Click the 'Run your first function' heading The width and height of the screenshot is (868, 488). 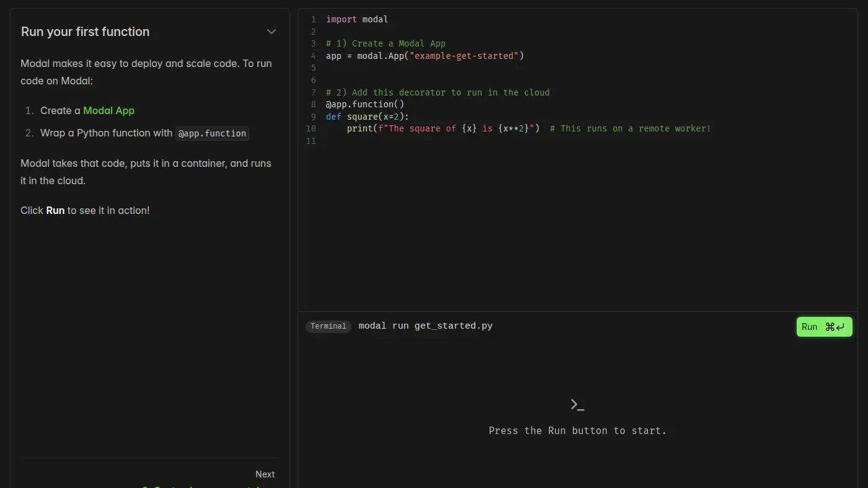85,32
